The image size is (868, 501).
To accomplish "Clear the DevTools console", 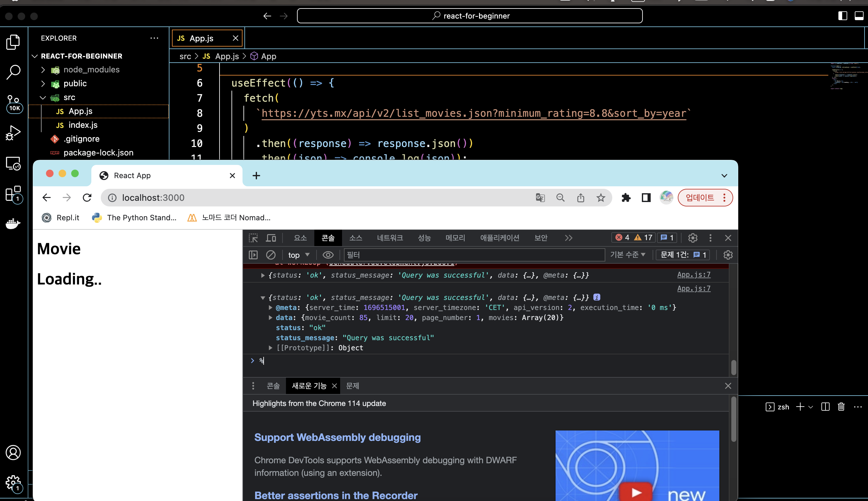I will pos(271,255).
